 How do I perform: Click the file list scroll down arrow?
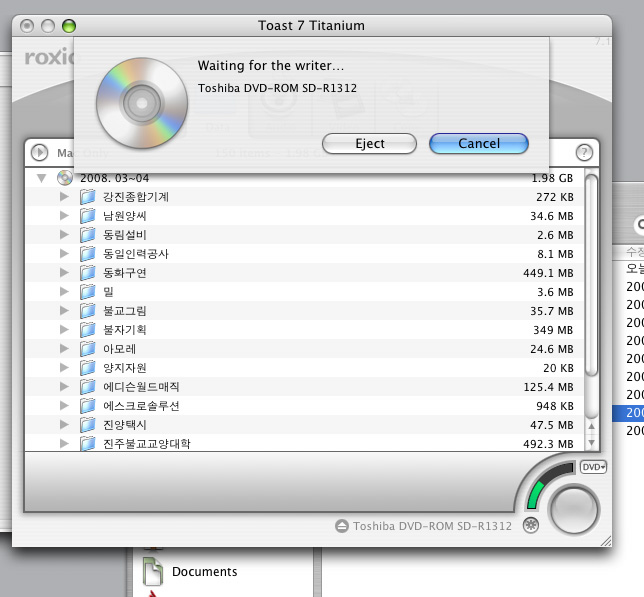pos(591,441)
